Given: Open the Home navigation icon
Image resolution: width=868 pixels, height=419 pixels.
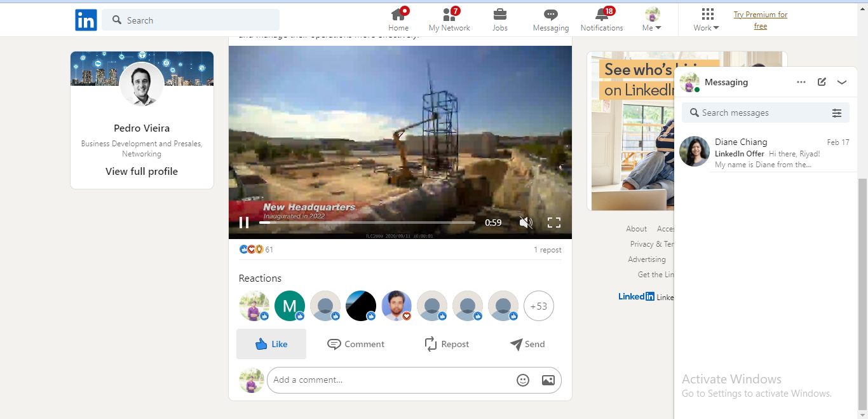Looking at the screenshot, I should point(398,20).
